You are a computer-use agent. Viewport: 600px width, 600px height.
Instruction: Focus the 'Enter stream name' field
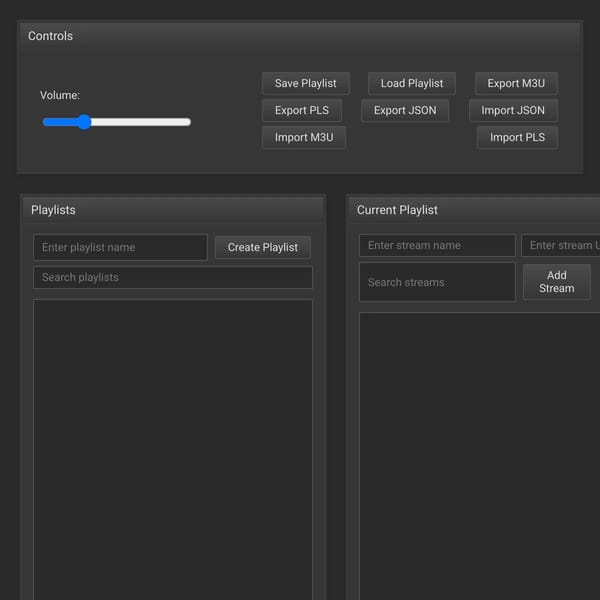[x=437, y=245]
